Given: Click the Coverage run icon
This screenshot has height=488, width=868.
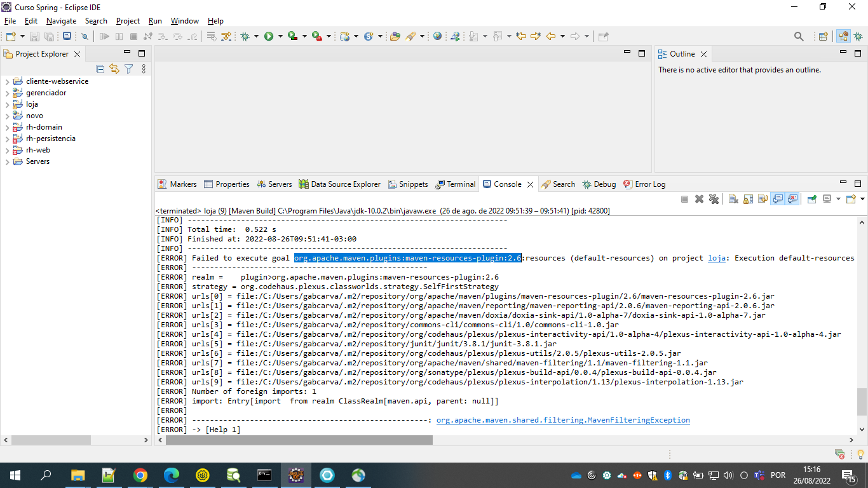Looking at the screenshot, I should 292,36.
